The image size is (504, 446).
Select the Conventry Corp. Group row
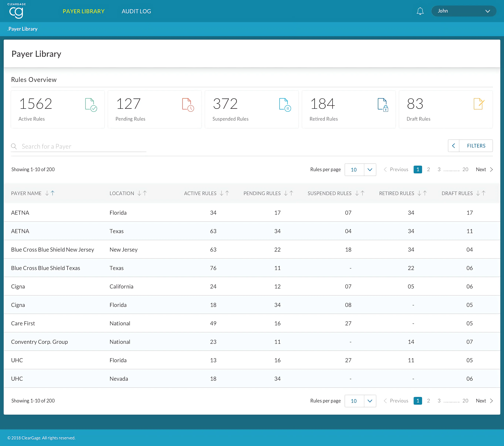pyautogui.click(x=252, y=342)
